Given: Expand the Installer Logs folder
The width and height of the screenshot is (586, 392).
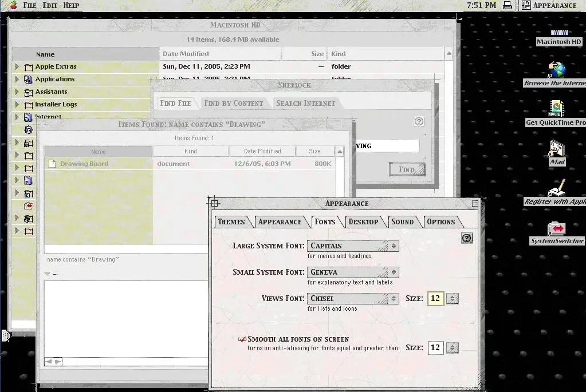Looking at the screenshot, I should [x=17, y=105].
